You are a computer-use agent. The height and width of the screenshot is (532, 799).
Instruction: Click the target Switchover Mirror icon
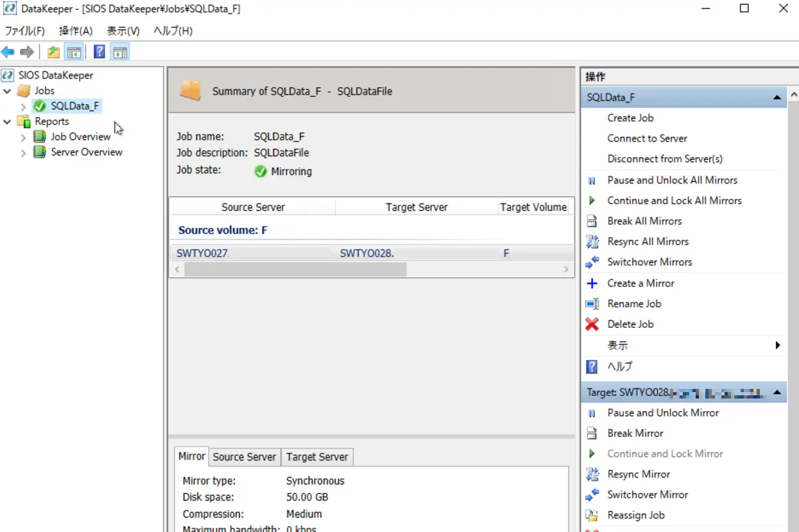coord(592,495)
